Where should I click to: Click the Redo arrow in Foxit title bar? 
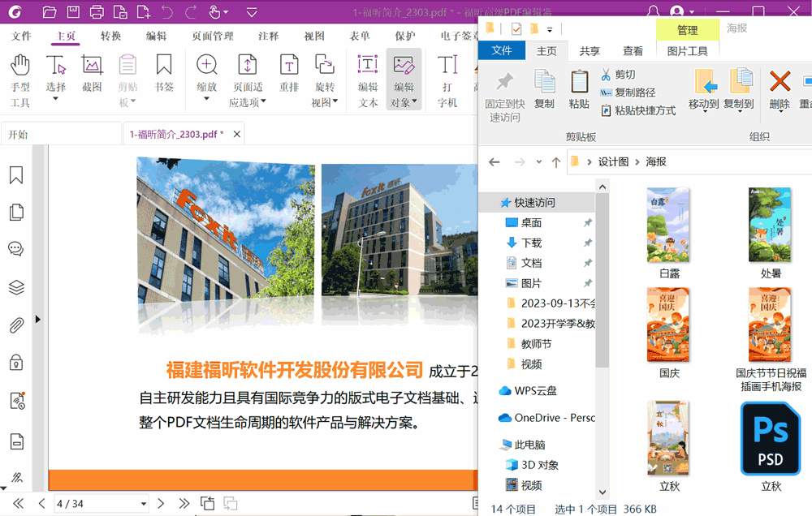coord(191,11)
